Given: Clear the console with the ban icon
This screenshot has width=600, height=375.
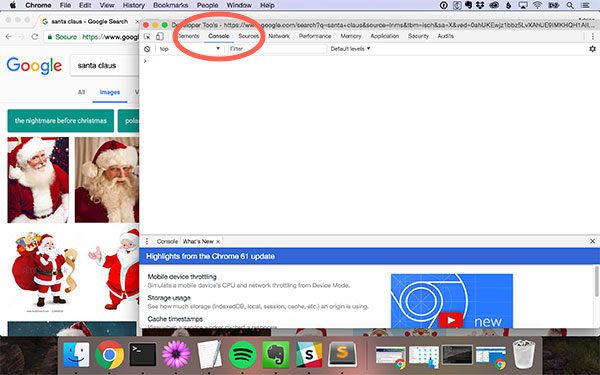Looking at the screenshot, I should pyautogui.click(x=147, y=49).
